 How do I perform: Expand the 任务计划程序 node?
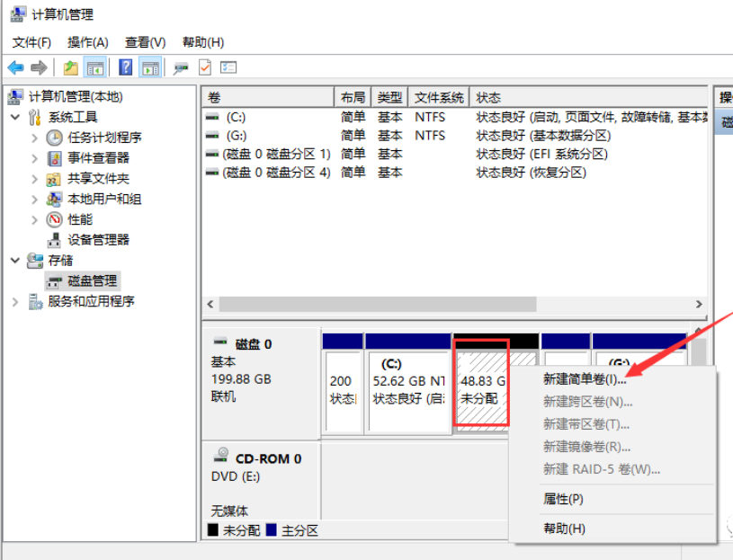[35, 138]
